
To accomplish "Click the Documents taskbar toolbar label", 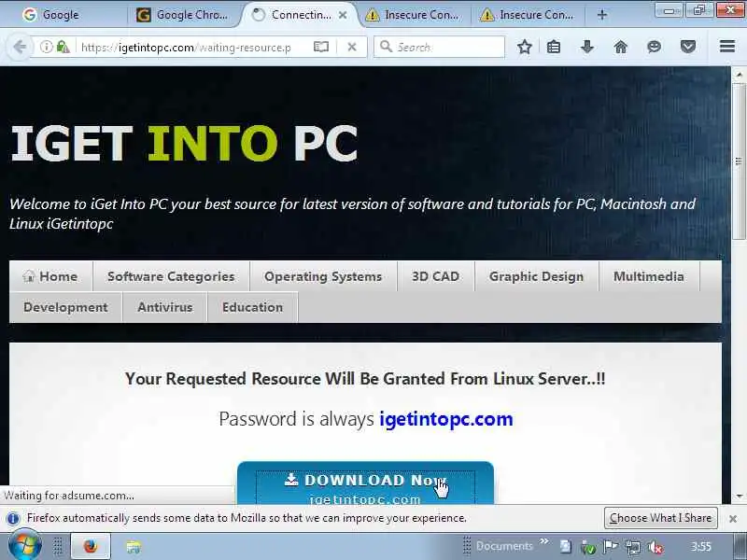I will point(504,546).
